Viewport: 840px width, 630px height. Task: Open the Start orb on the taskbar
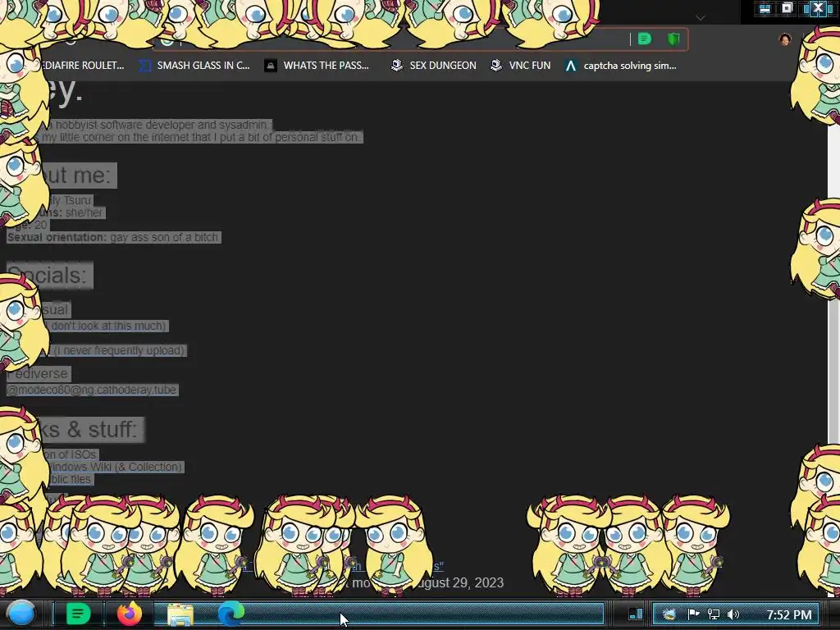tap(21, 614)
